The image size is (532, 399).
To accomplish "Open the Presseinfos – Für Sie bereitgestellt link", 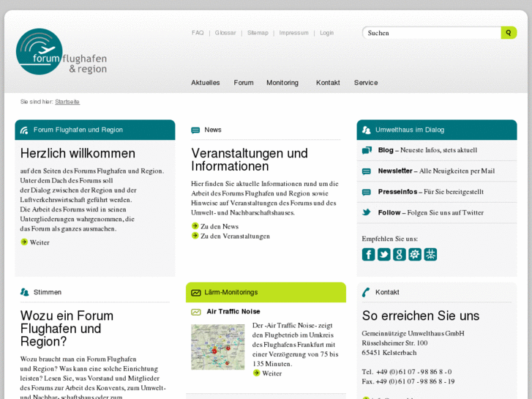I will pos(431,192).
